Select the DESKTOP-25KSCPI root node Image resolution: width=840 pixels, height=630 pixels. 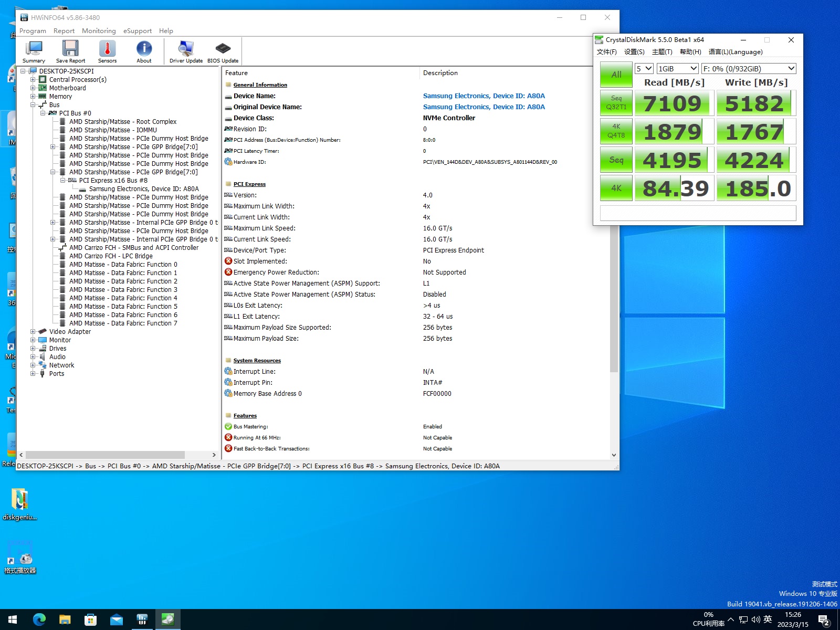pos(66,71)
